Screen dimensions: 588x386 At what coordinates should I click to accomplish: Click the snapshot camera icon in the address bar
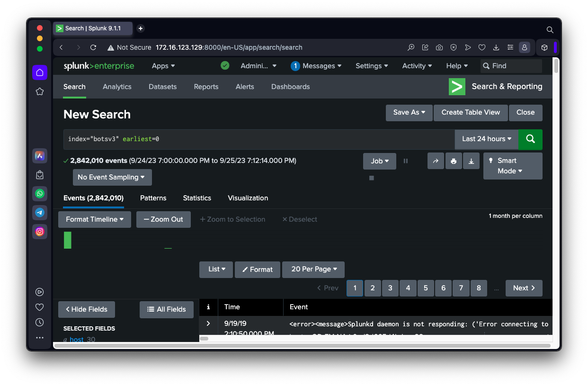(x=439, y=47)
